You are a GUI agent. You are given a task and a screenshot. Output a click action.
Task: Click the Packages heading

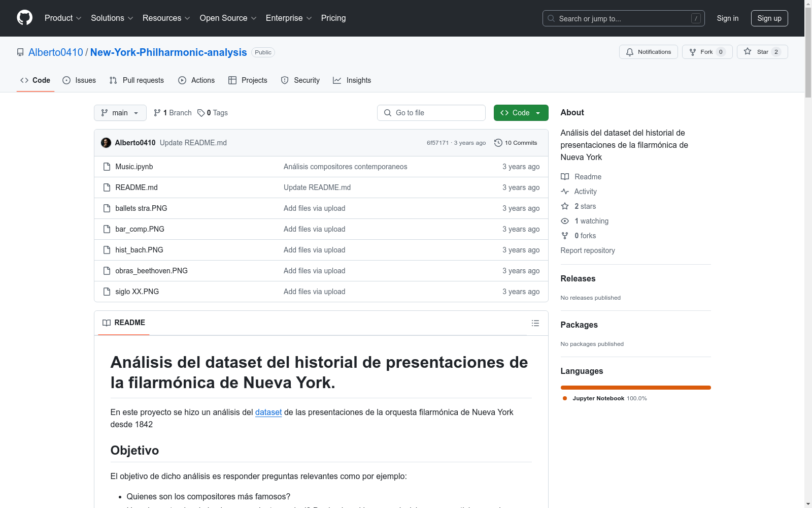point(579,325)
